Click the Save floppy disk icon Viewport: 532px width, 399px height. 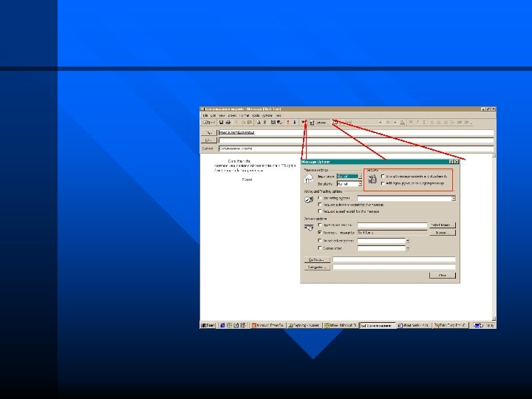click(x=221, y=123)
